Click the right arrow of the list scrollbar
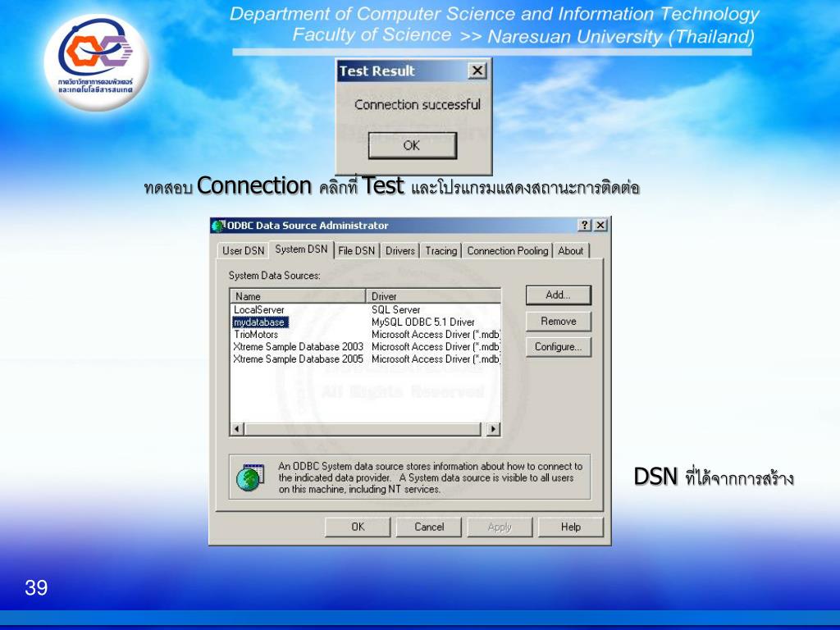 [493, 428]
